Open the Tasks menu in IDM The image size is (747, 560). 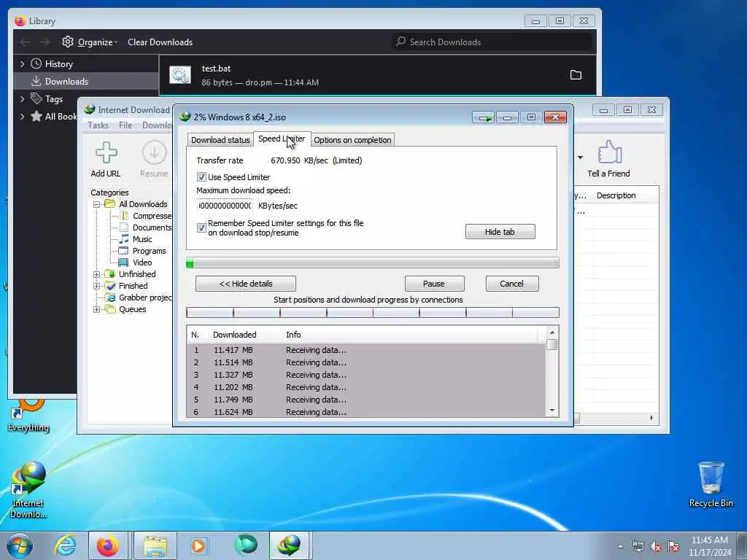click(x=98, y=125)
